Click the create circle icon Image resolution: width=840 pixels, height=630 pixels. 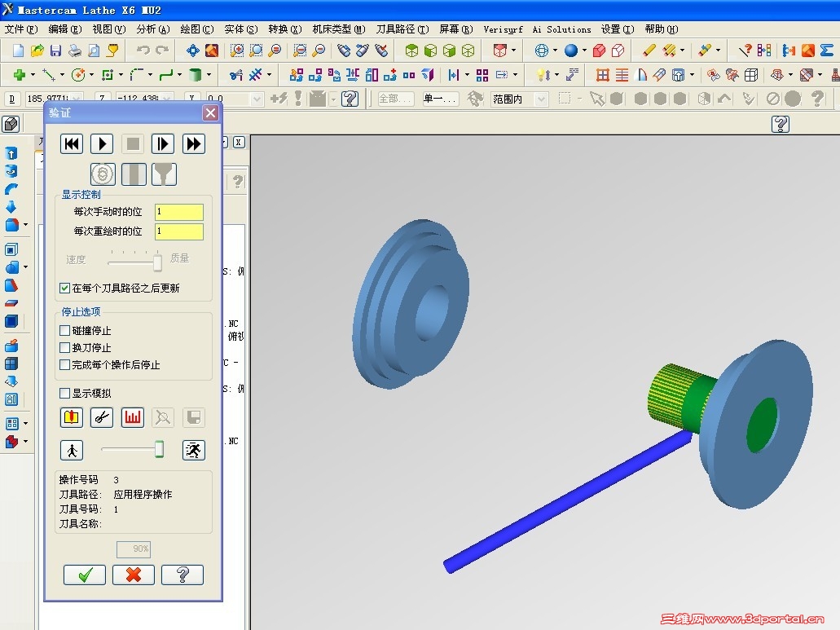coord(78,74)
